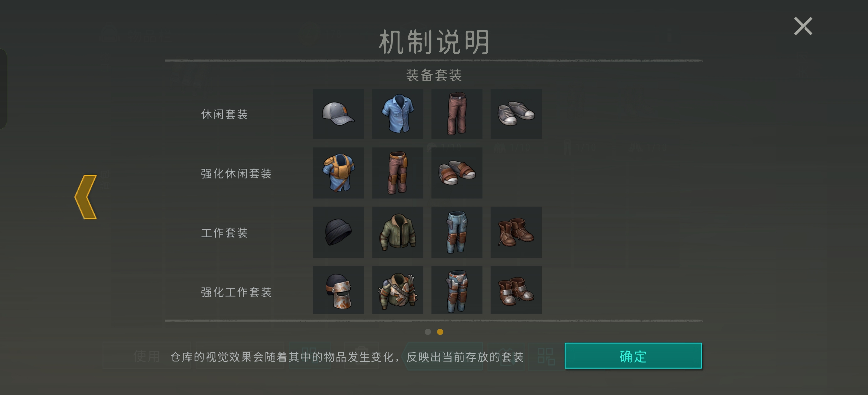Viewport: 868px width, 395px height.
Task: Select the black beanie hat icon
Action: tap(338, 232)
